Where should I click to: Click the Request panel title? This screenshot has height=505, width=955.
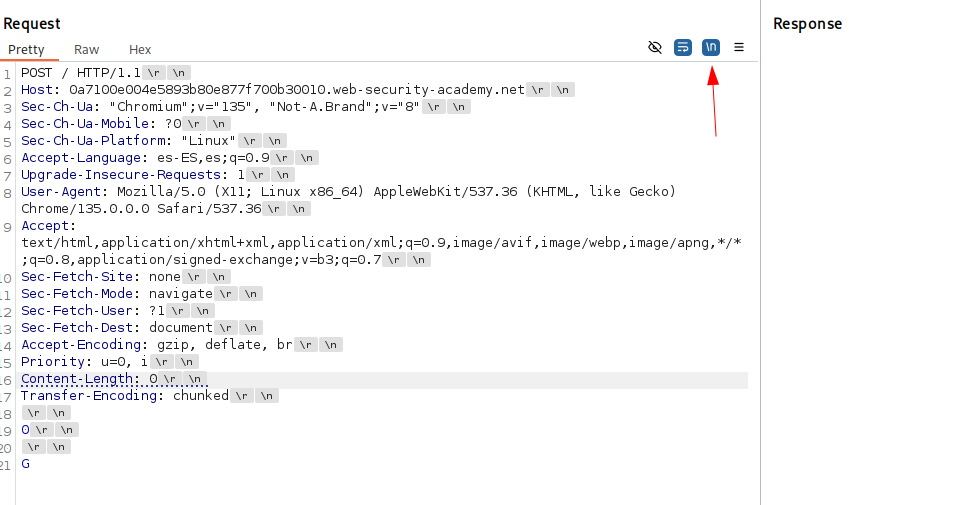tap(32, 24)
